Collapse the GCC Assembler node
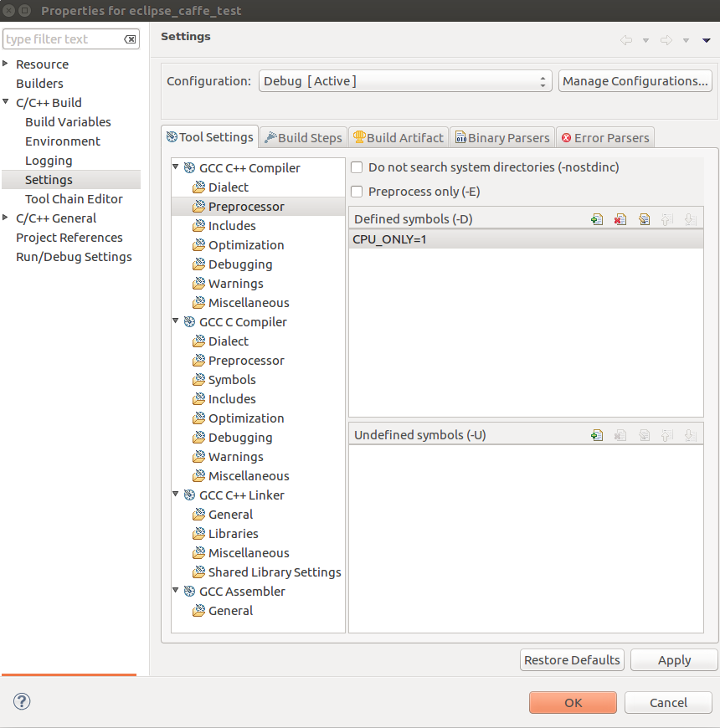720x728 pixels. 176,590
